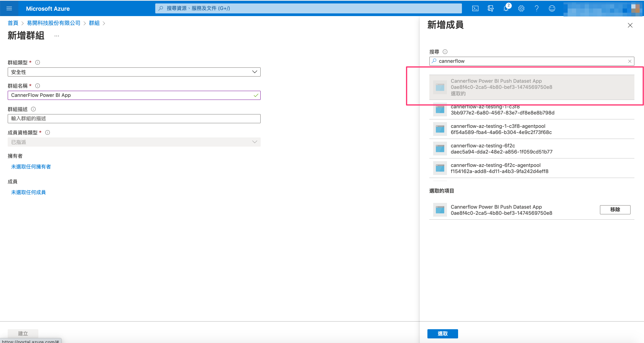Open the directory and subscription filter icon
Image resolution: width=644 pixels, height=343 pixels.
tap(491, 8)
